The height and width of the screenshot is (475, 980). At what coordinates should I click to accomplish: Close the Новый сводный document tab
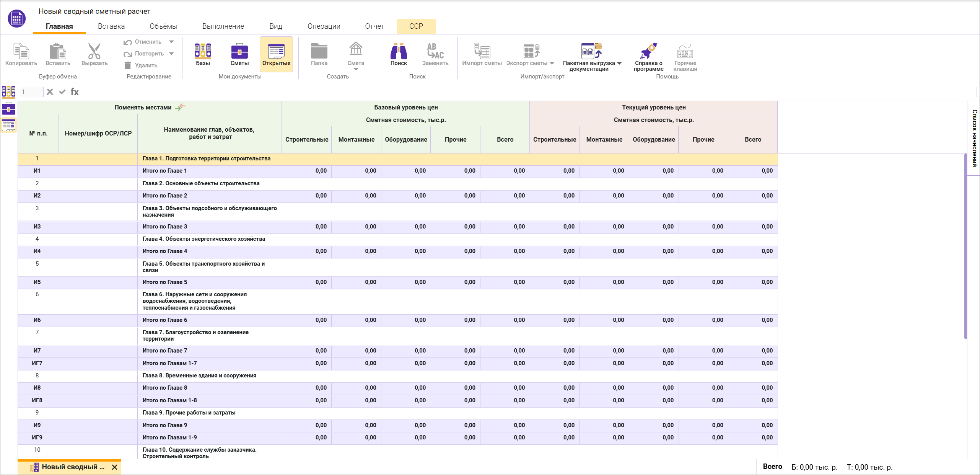tap(114, 467)
